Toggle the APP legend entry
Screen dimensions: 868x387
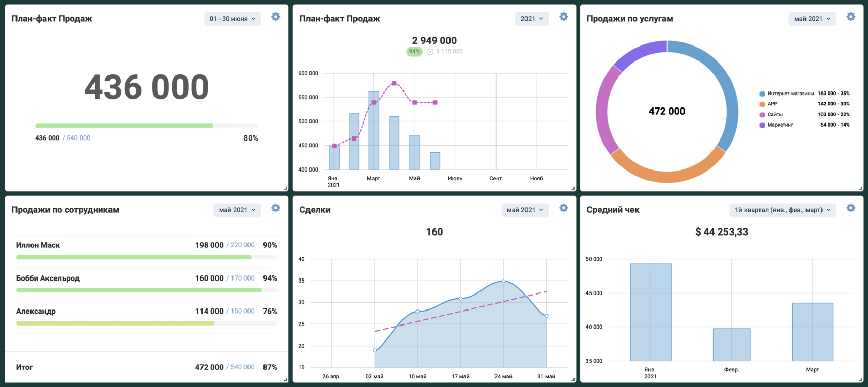click(772, 104)
